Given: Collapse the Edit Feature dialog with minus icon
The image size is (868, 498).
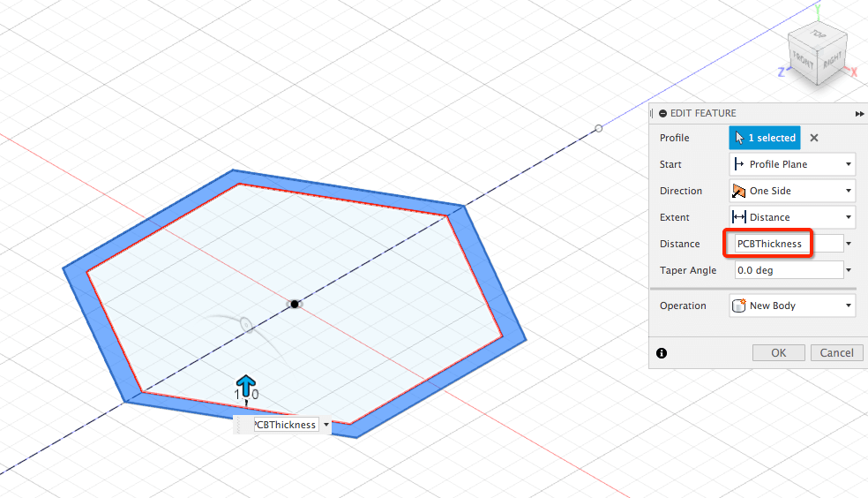Looking at the screenshot, I should coord(663,114).
